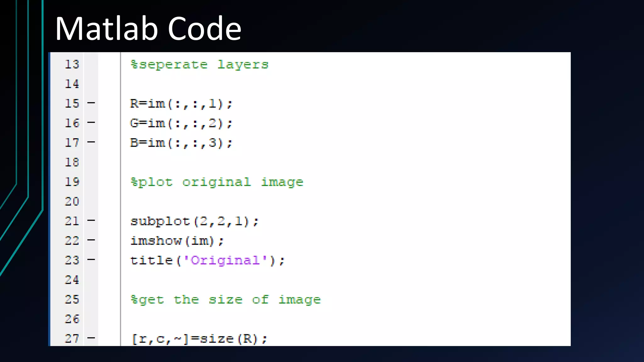Click code line 'subplot(2,2,1);'
This screenshot has width=644, height=362.
(194, 221)
